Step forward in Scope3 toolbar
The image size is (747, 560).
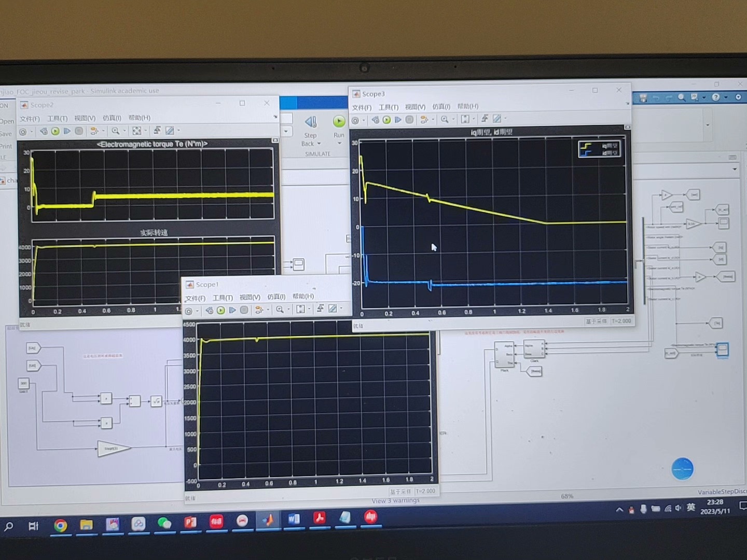coord(398,120)
